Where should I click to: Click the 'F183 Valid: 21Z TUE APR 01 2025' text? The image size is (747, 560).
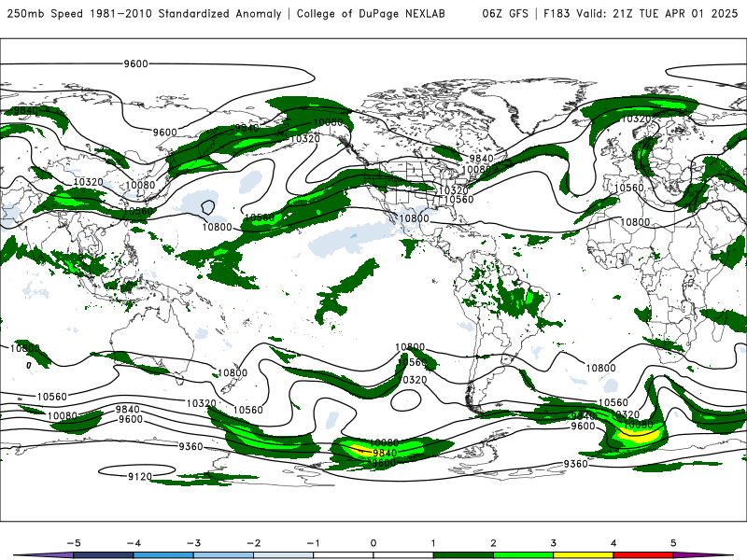coord(641,13)
